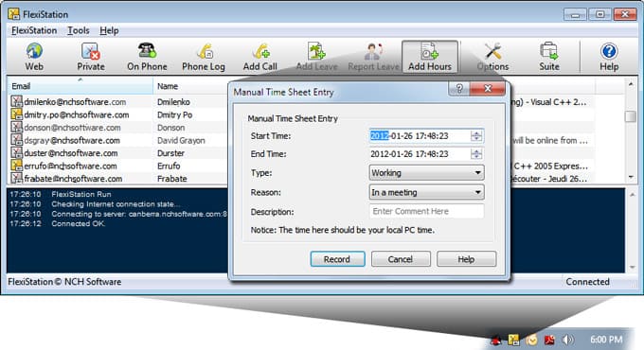Screen dimensions: 644x350
Task: Open the Help menu
Action: [x=109, y=30]
